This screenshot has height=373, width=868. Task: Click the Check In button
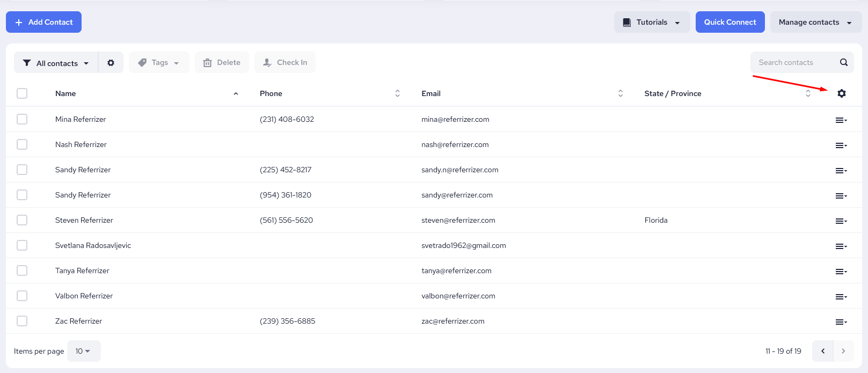(285, 63)
